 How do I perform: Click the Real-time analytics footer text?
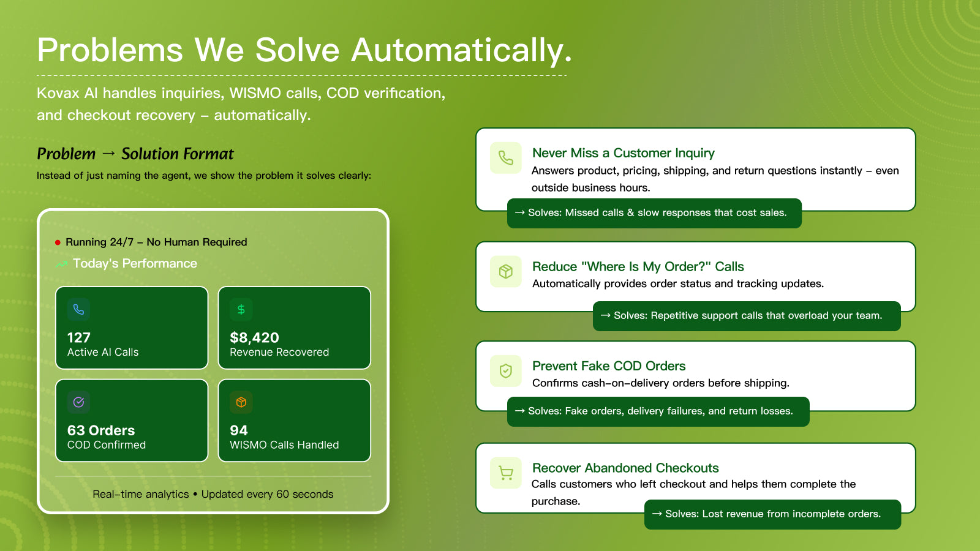pos(213,494)
